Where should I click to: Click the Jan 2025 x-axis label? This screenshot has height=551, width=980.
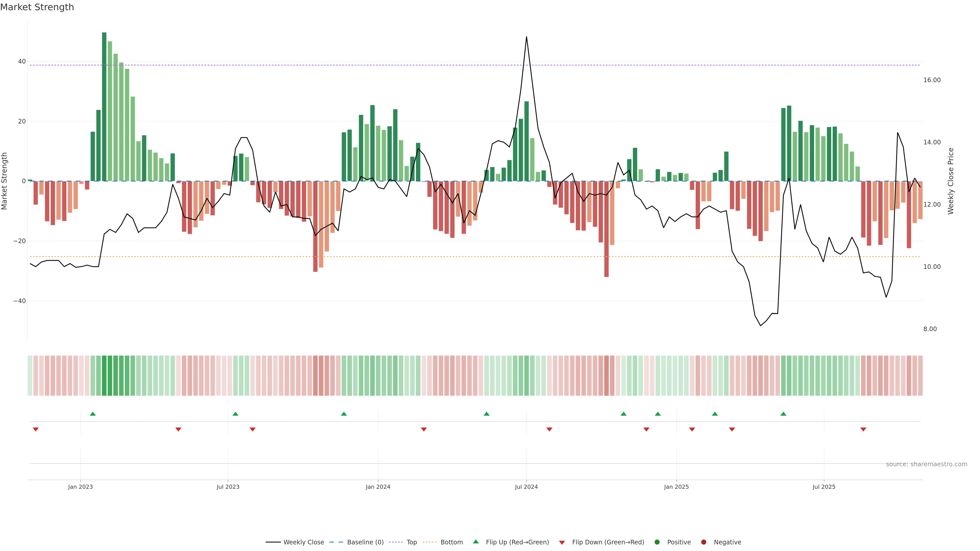[x=676, y=487]
